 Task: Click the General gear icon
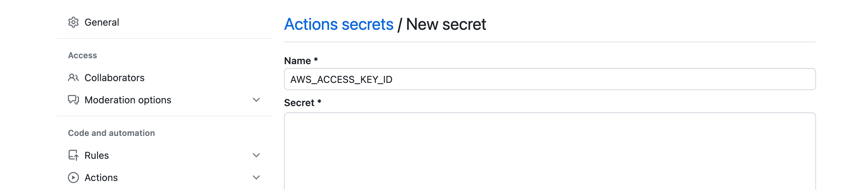click(x=73, y=22)
